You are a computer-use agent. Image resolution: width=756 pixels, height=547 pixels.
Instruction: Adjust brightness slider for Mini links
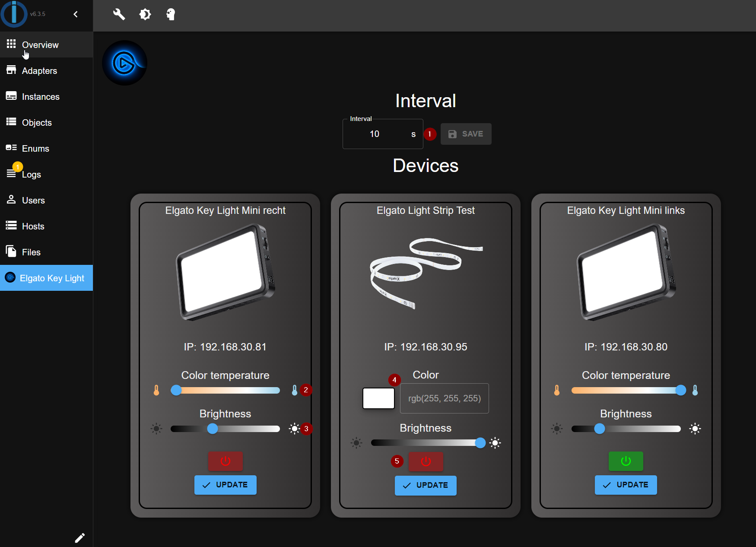pyautogui.click(x=626, y=429)
